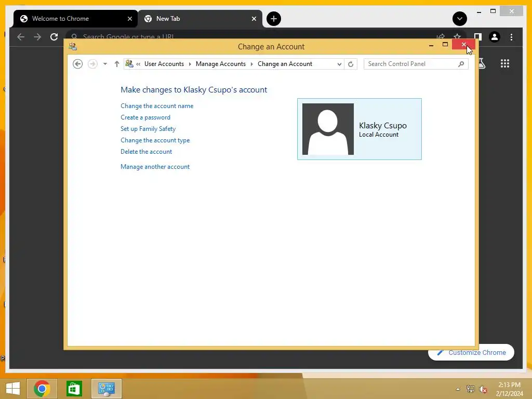The height and width of the screenshot is (399, 532).
Task: Open the Windows Start button
Action: [x=13, y=389]
